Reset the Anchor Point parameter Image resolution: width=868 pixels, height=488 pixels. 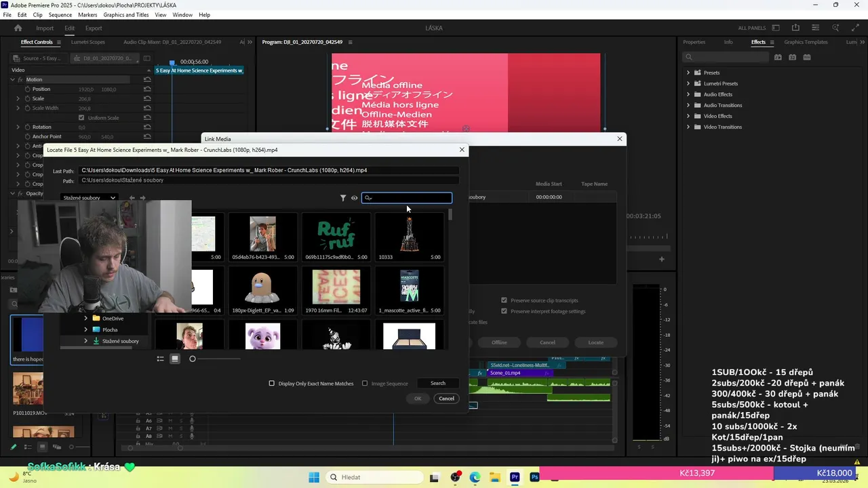tap(147, 136)
